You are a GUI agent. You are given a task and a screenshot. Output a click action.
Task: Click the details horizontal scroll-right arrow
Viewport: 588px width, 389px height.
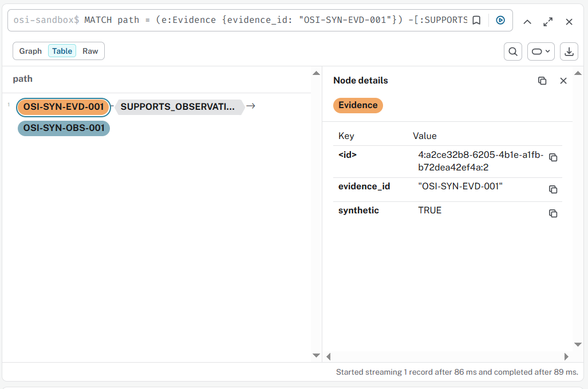coord(566,356)
